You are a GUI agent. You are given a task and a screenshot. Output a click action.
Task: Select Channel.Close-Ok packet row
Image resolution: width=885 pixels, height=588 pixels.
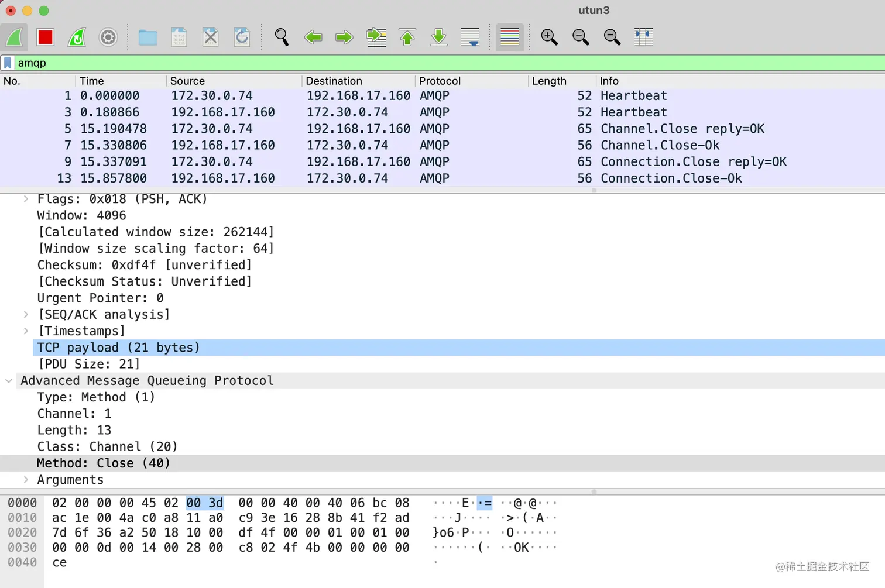click(x=442, y=145)
